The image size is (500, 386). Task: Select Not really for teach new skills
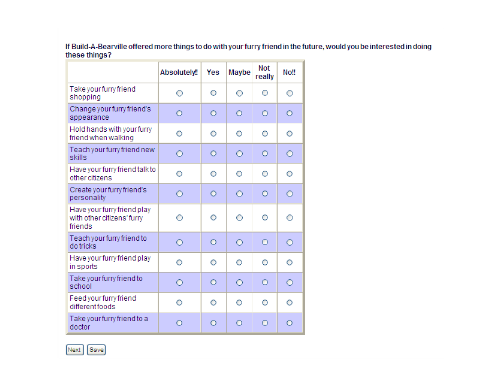point(265,154)
